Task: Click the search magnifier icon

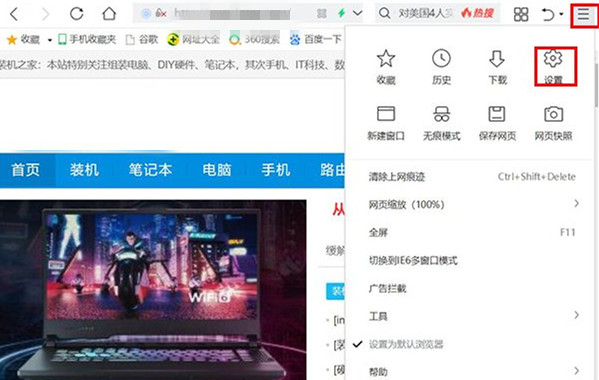Action: click(x=384, y=14)
